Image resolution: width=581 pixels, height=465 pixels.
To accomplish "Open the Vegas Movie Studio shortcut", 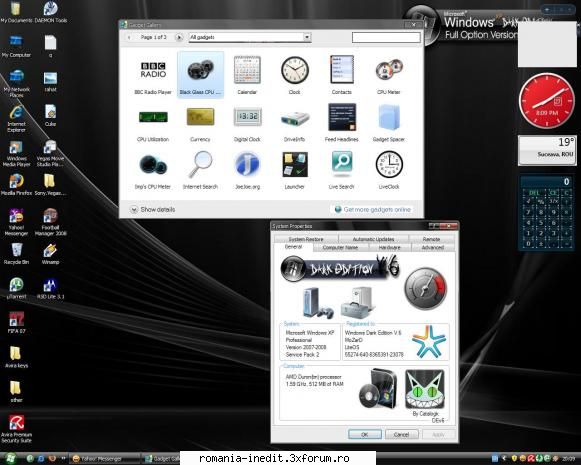I will (50, 153).
